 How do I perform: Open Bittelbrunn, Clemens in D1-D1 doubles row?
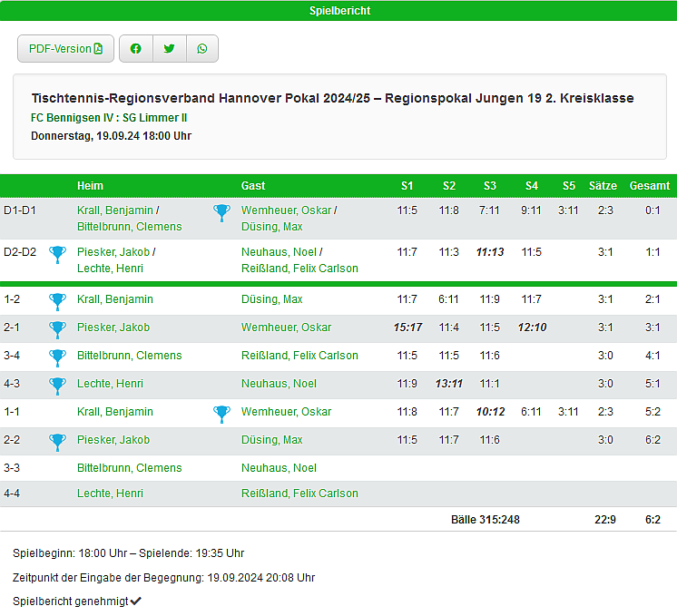click(129, 227)
